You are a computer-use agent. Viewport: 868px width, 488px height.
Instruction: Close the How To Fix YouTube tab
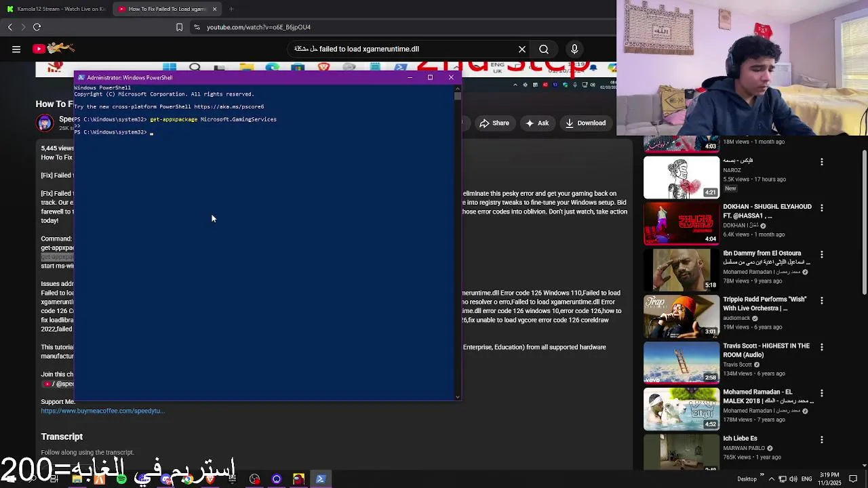[215, 9]
